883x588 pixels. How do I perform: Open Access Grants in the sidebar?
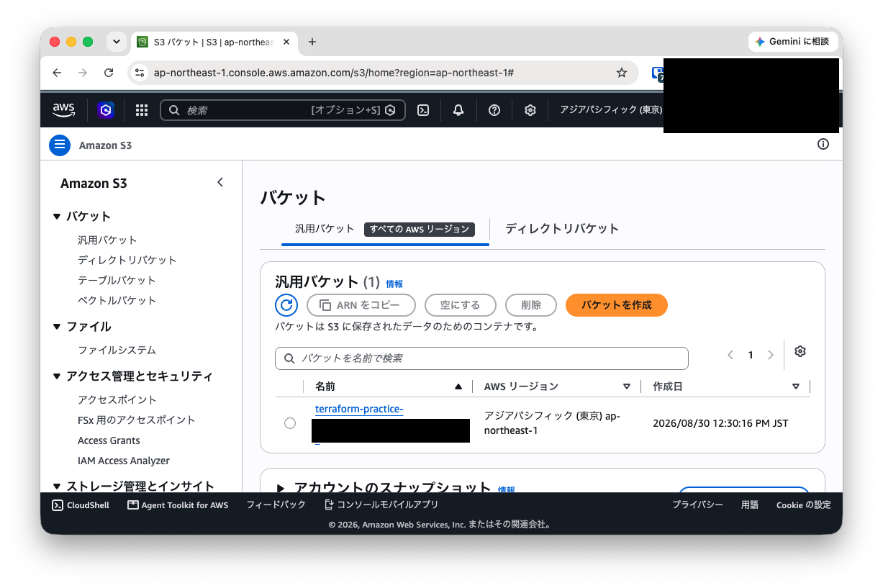(109, 440)
